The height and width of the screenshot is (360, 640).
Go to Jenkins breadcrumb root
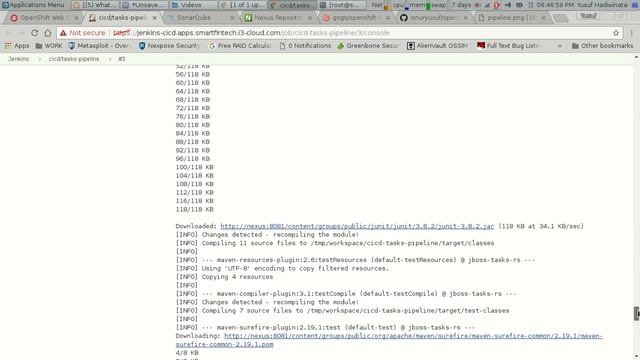click(x=18, y=59)
